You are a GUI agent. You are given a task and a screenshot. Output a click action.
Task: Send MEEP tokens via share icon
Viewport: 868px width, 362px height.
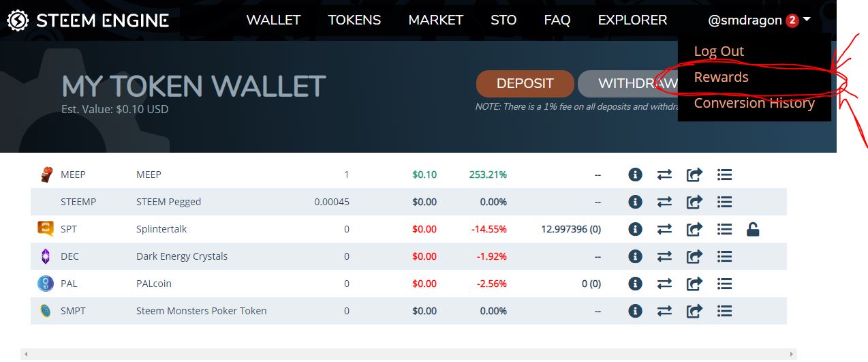coord(694,175)
